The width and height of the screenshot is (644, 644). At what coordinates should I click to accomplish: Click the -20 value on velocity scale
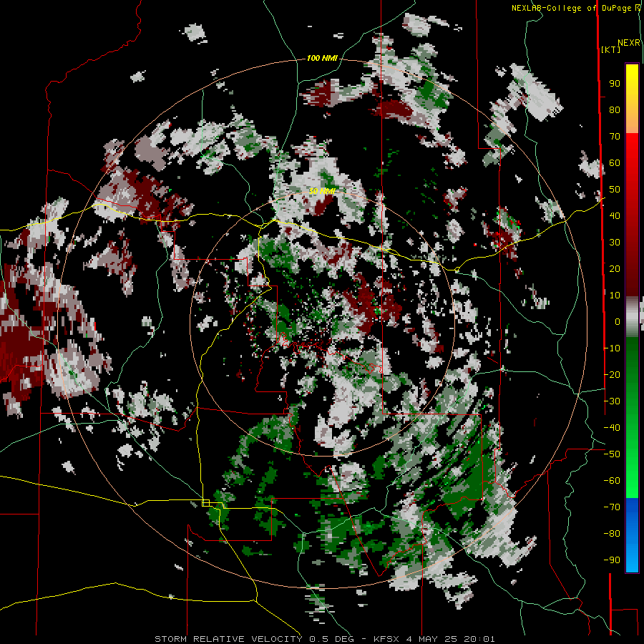612,374
